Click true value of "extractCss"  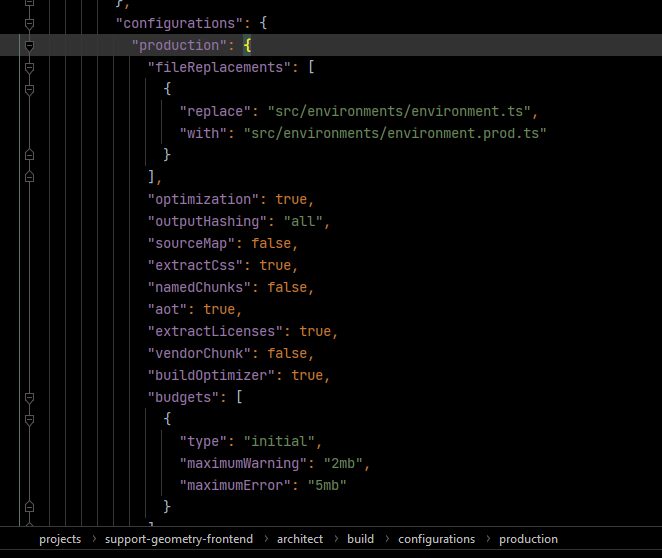click(275, 265)
